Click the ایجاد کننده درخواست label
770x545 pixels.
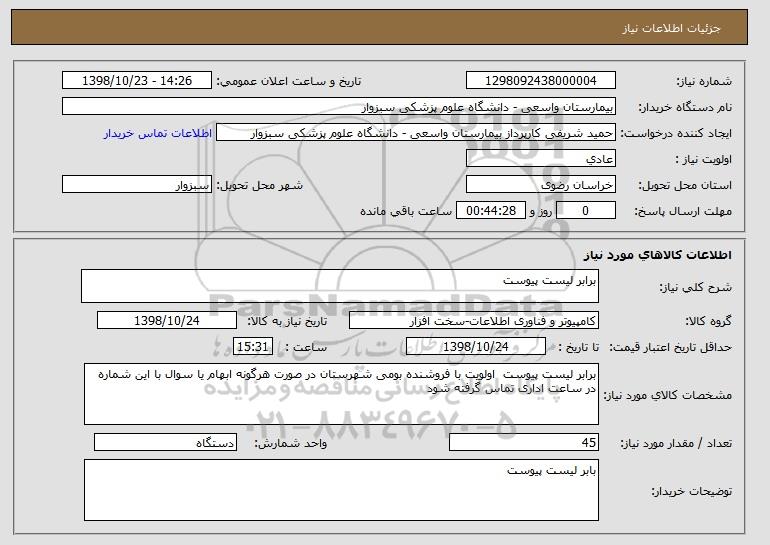click(676, 133)
